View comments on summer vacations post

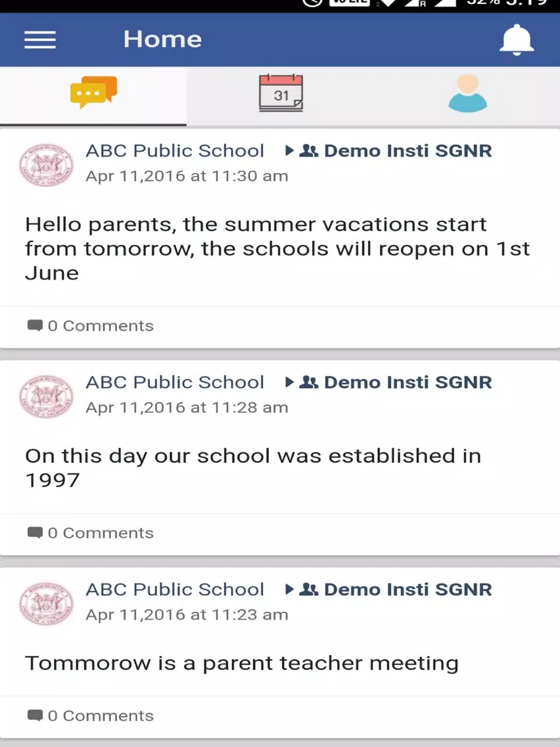click(91, 326)
